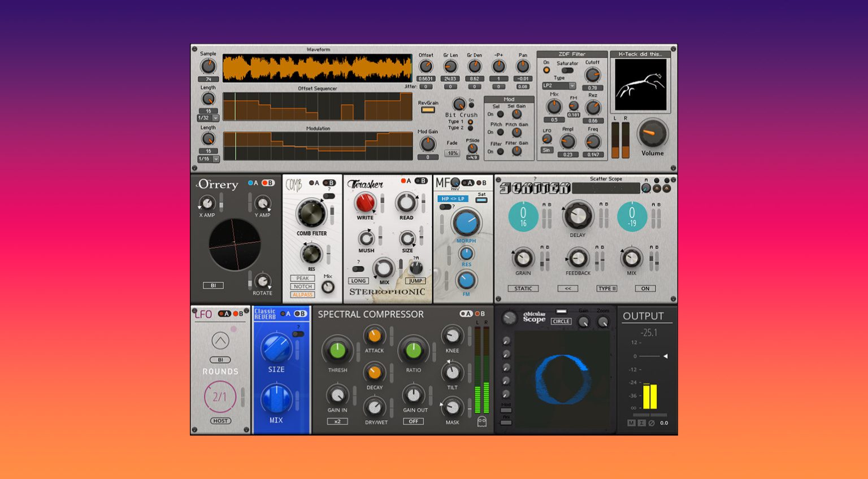The image size is (868, 479).
Task: Select Bit Crush Type 2 radio button
Action: tap(470, 128)
